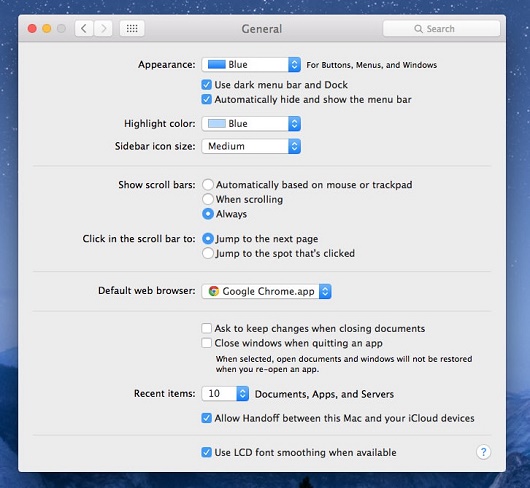The image size is (530, 488).
Task: Click "Documents, Apps, and Servers" text
Action: 324,394
